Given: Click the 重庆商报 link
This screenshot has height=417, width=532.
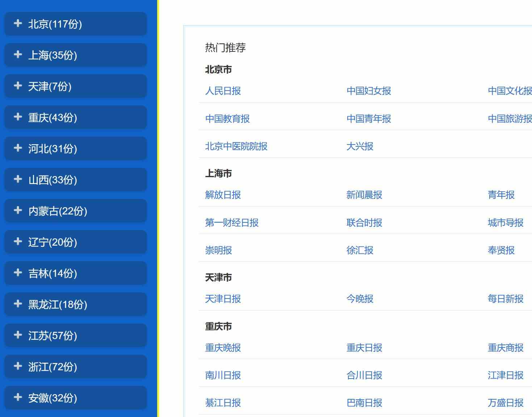Looking at the screenshot, I should [505, 348].
